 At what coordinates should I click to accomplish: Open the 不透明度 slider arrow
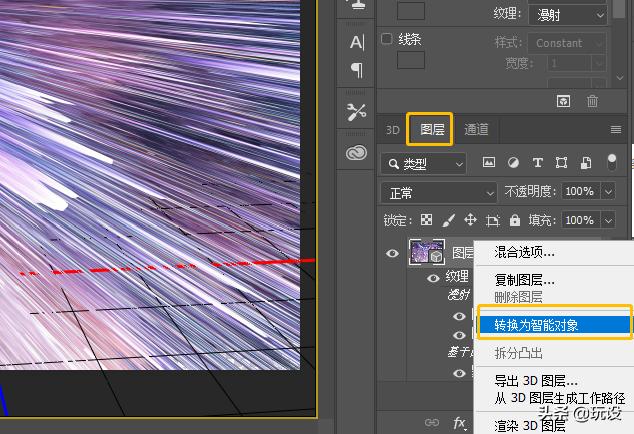click(x=609, y=191)
